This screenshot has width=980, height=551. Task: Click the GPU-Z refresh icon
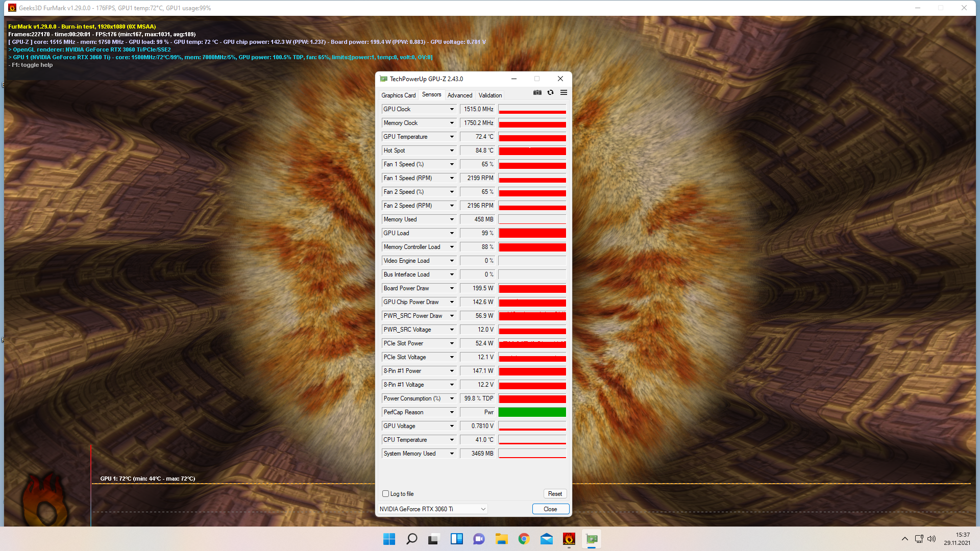pos(550,92)
